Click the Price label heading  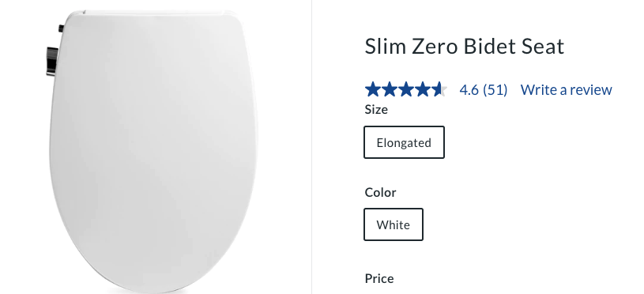click(x=379, y=278)
